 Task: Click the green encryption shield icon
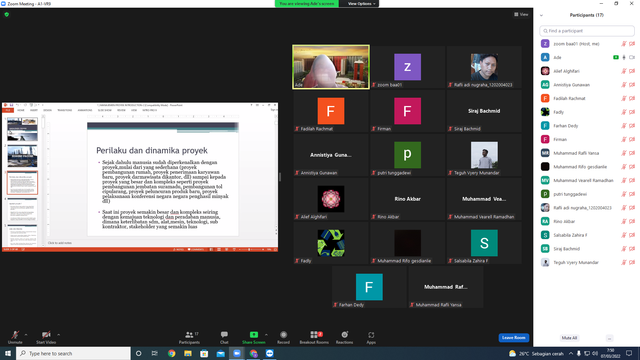[x=7, y=14]
